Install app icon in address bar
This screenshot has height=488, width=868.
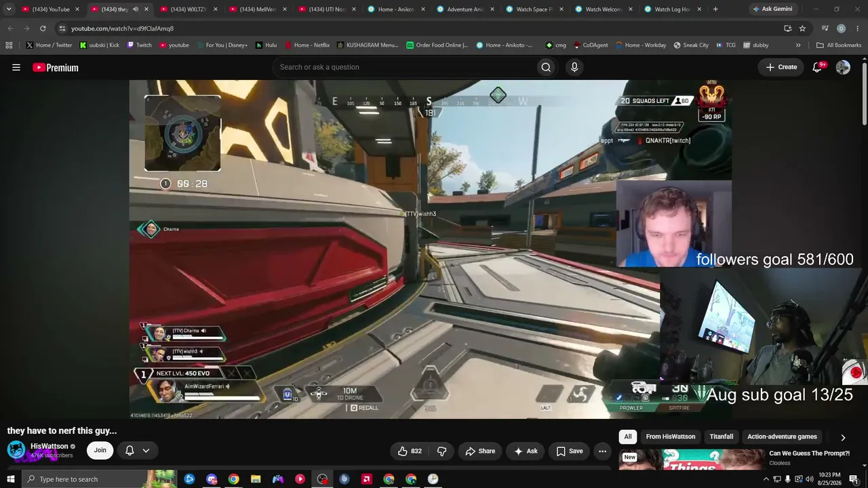pos(787,28)
